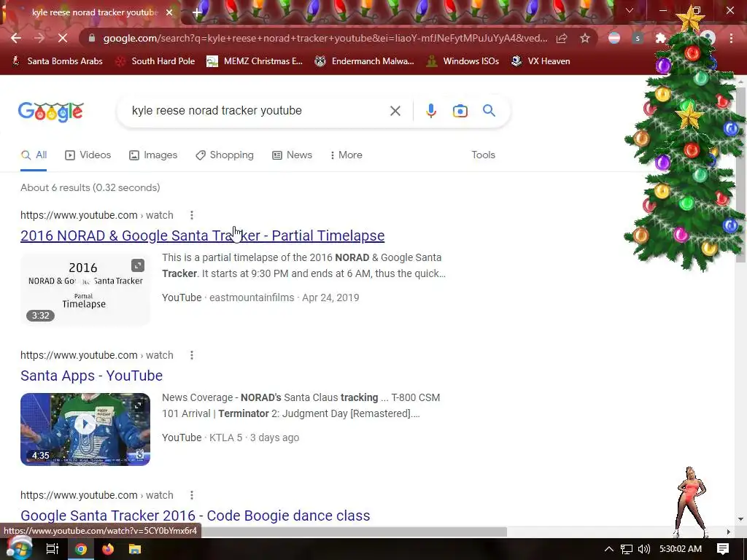Click the 2016 Timelapse video thumbnail
747x560 pixels.
point(85,289)
